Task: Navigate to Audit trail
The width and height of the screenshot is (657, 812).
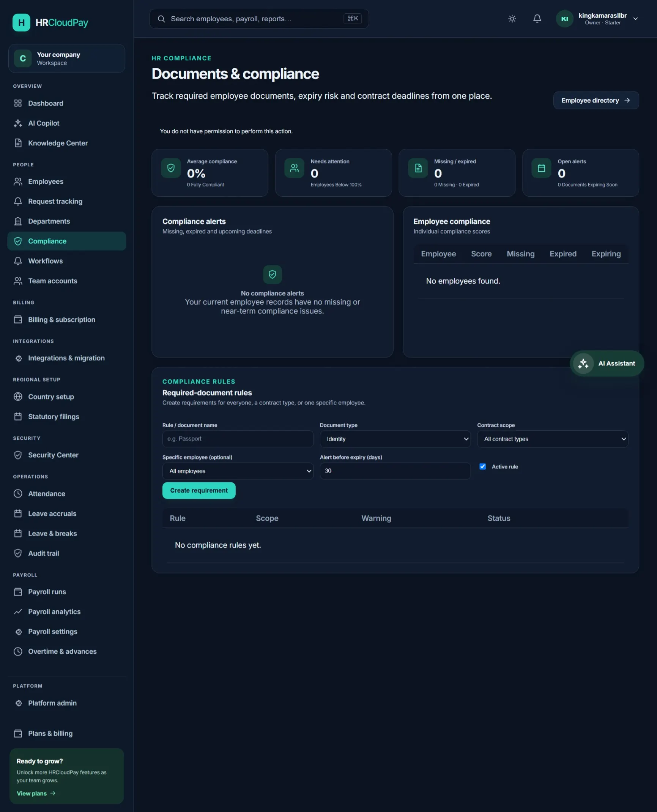Action: pos(66,553)
